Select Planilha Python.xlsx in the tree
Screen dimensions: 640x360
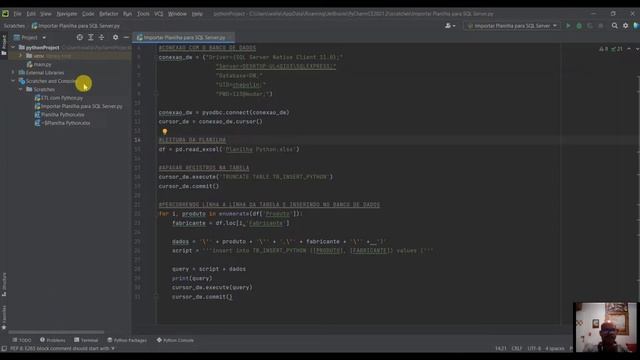[x=59, y=115]
